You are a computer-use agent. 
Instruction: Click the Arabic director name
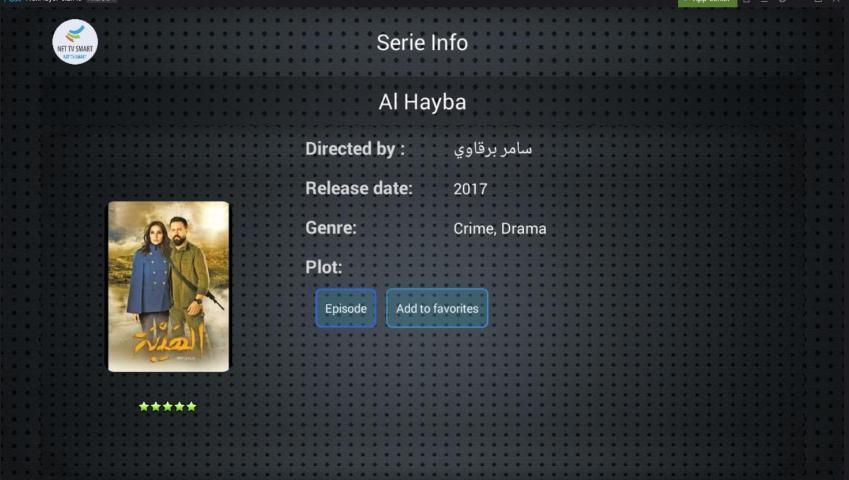[493, 149]
